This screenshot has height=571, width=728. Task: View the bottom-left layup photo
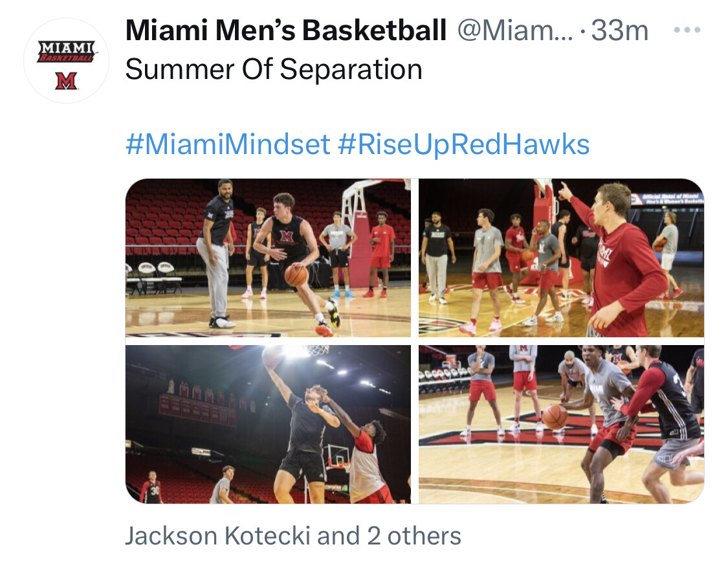pyautogui.click(x=268, y=424)
